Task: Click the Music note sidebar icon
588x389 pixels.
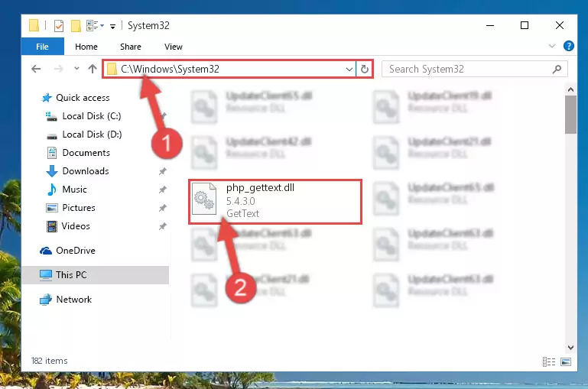Action: pyautogui.click(x=52, y=190)
